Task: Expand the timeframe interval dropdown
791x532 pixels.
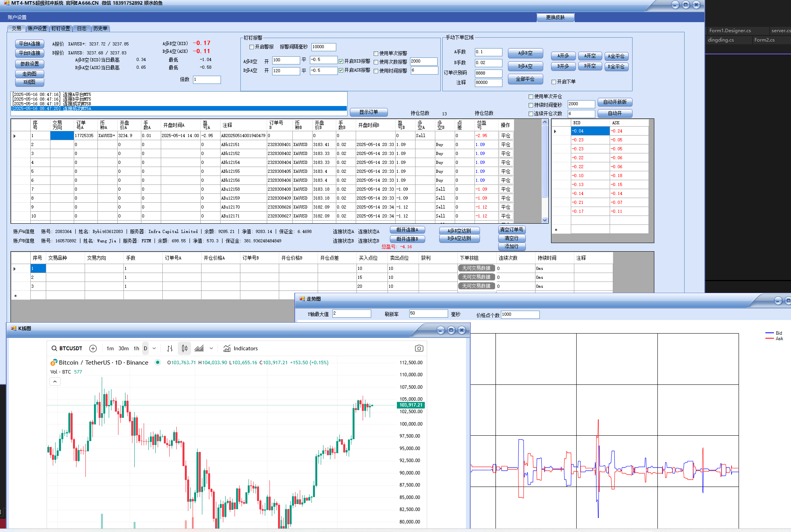Action: coord(154,348)
